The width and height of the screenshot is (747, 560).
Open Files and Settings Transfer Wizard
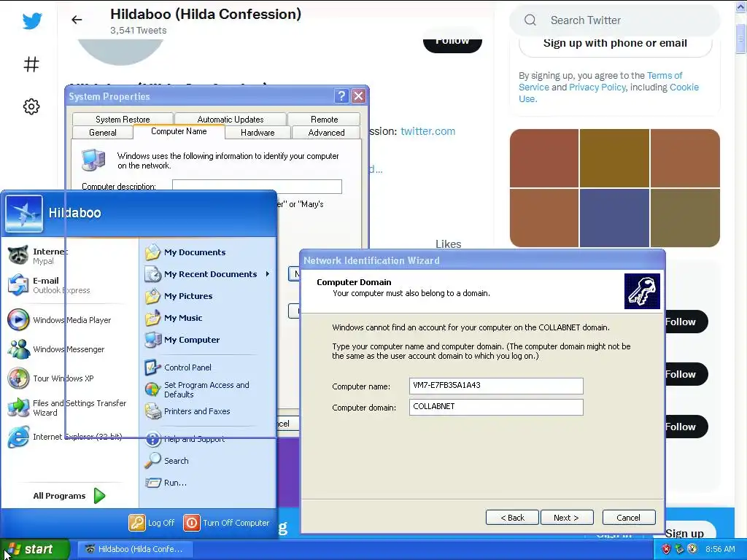click(65, 408)
